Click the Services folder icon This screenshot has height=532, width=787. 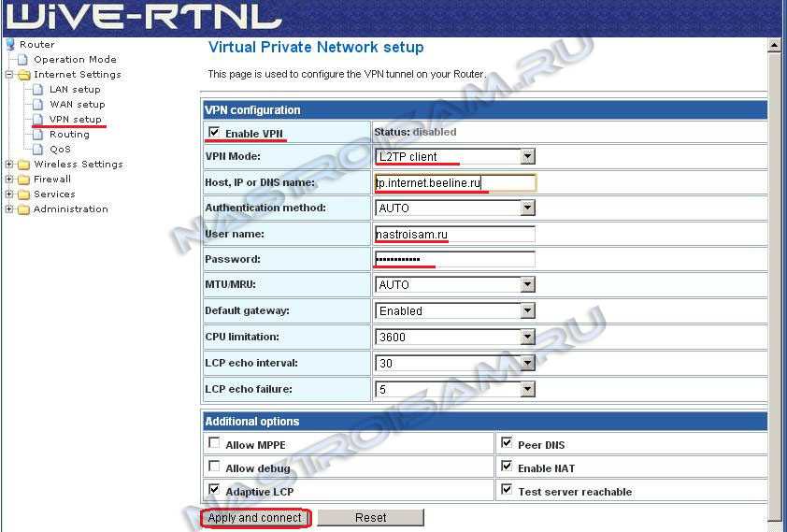point(23,194)
